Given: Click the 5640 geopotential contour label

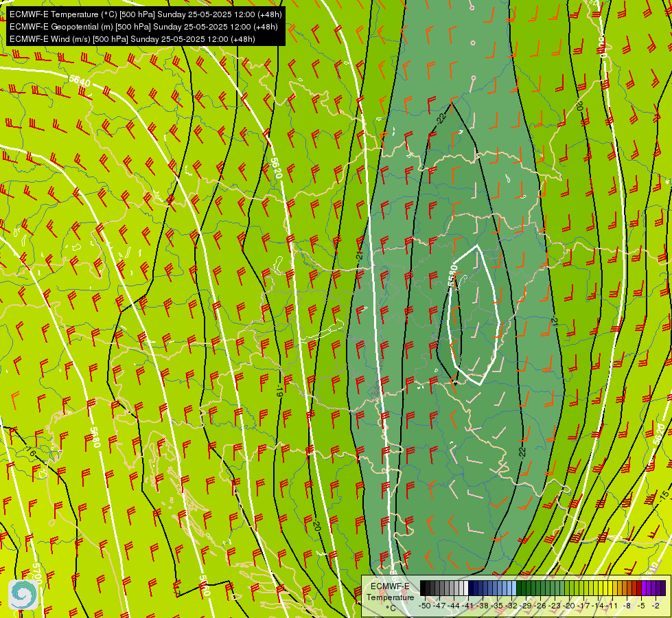Looking at the screenshot, I should point(80,80).
